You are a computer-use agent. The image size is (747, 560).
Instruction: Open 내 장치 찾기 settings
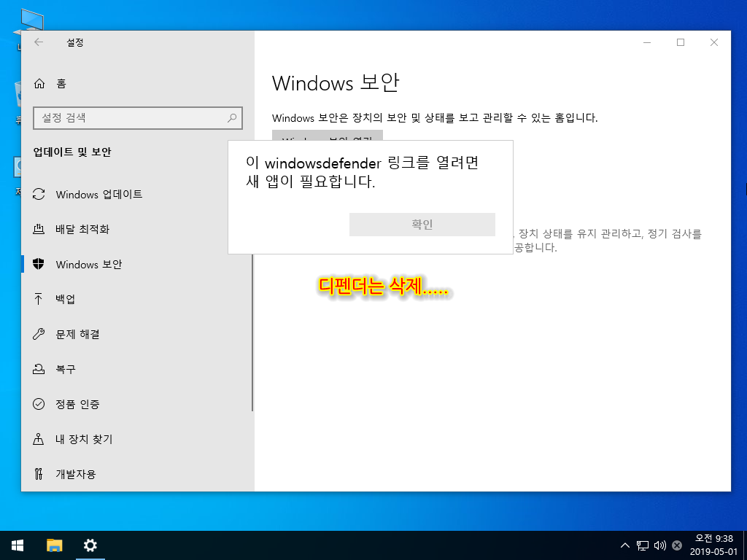136,439
